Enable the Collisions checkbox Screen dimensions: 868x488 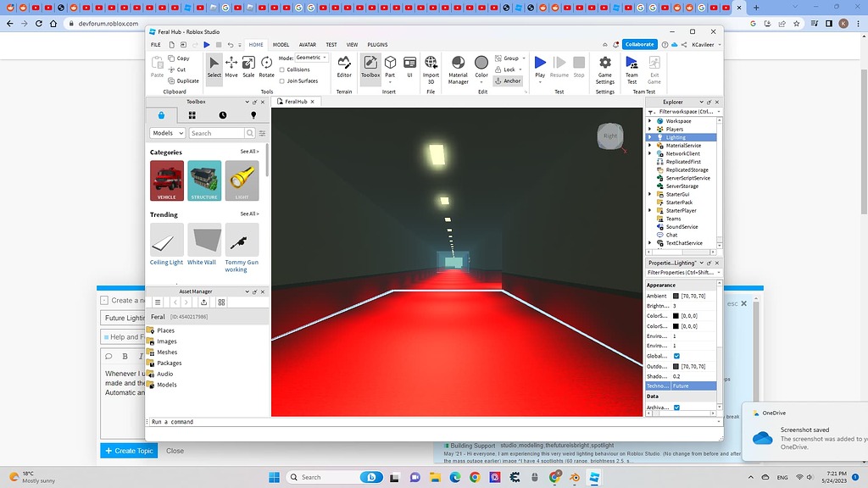tap(283, 69)
